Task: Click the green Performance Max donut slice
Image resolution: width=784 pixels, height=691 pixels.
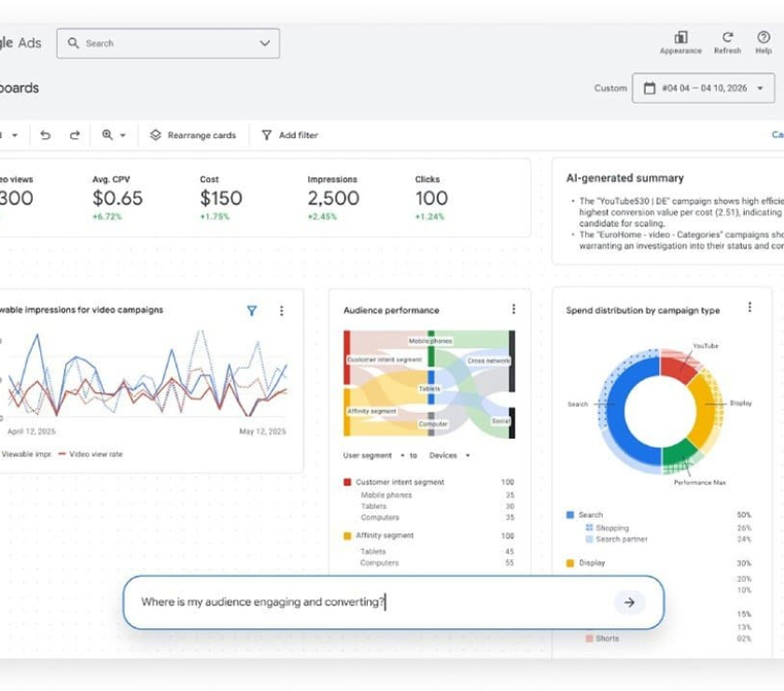Action: pos(678,451)
